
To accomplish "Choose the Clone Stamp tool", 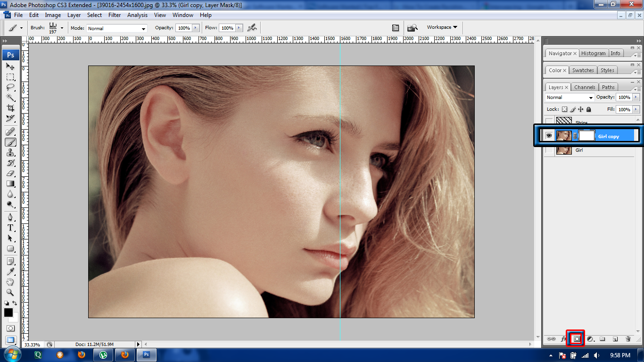I will [x=10, y=153].
